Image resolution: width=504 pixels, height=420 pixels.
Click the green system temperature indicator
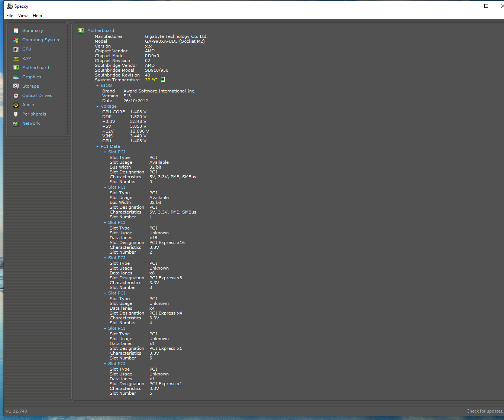tap(163, 80)
